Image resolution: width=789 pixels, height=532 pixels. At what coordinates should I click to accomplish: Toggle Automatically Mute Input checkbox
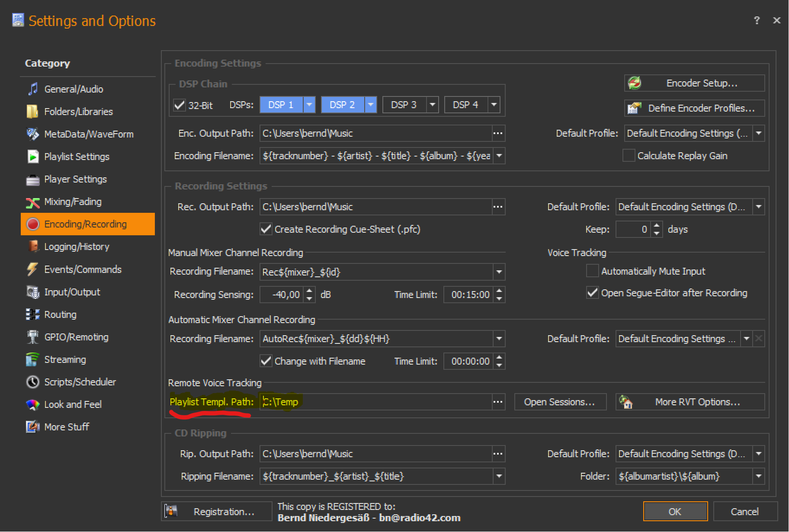592,271
